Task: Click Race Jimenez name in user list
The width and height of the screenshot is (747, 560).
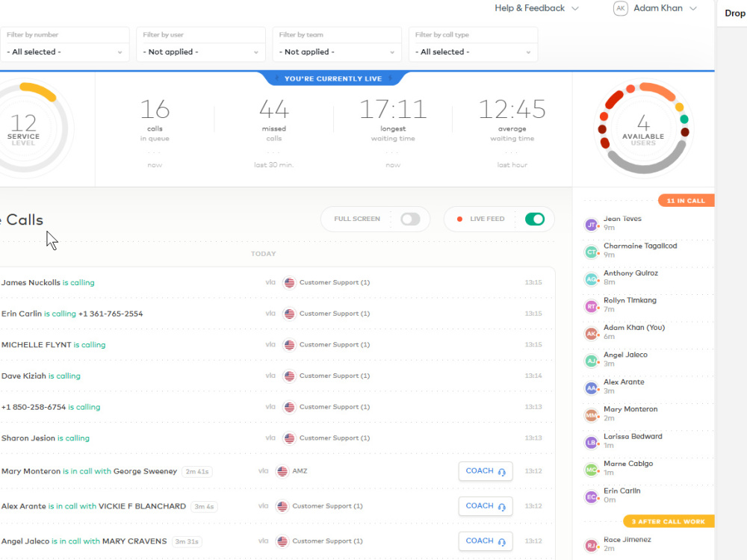Action: pyautogui.click(x=627, y=540)
